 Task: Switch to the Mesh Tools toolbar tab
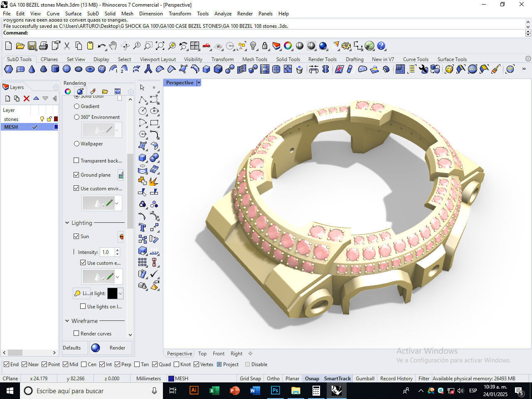tap(255, 59)
